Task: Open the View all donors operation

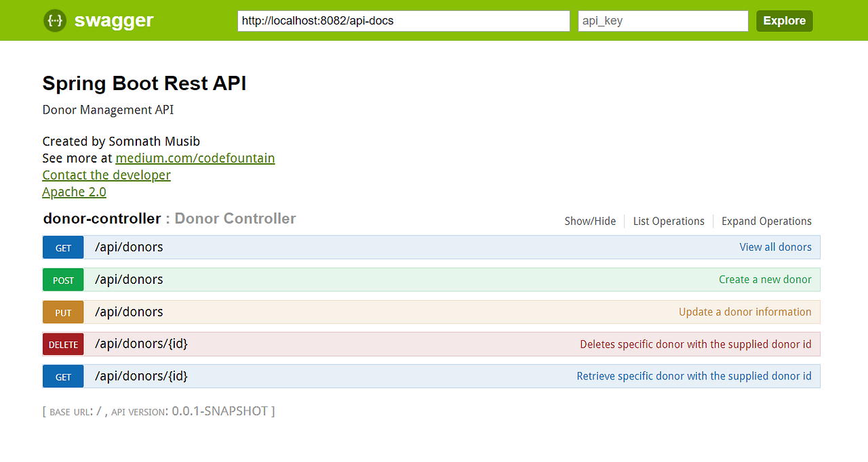Action: 775,247
